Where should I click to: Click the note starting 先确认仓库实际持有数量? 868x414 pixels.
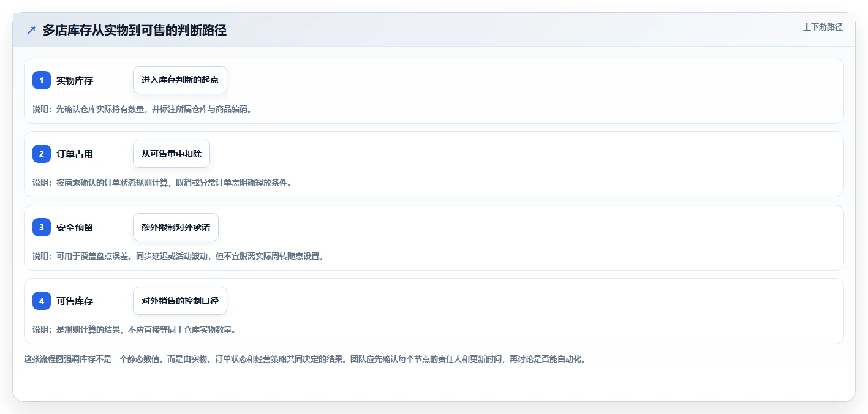coord(142,109)
